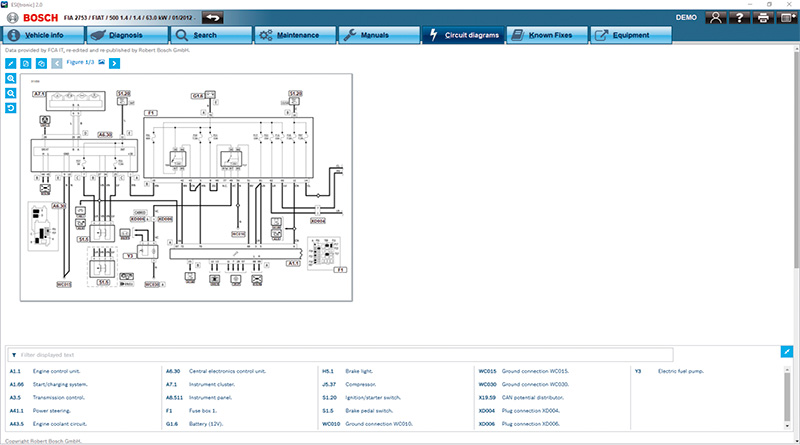Click the back arrow beside vehicle name
Viewport: 800px width, 445px height.
pos(212,18)
